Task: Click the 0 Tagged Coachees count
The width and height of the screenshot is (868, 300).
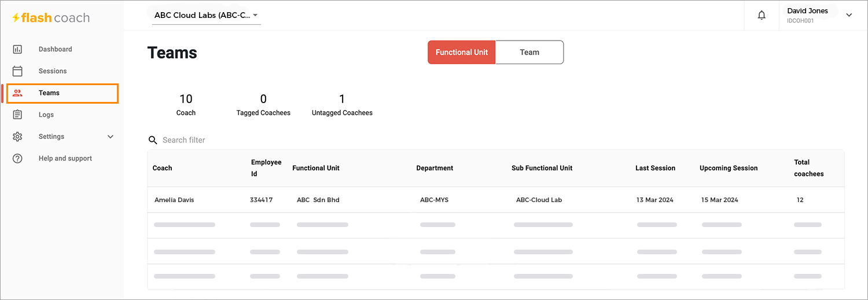Action: [263, 105]
